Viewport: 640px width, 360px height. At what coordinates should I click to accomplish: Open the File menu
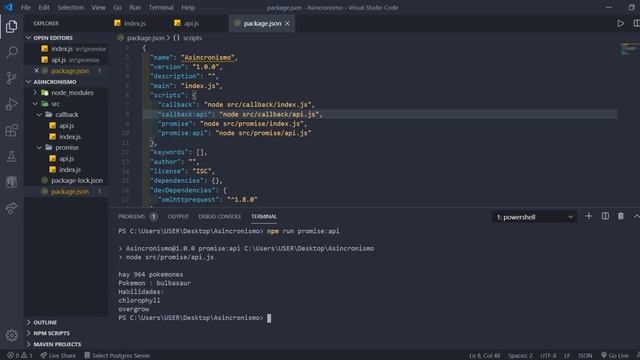[26, 7]
